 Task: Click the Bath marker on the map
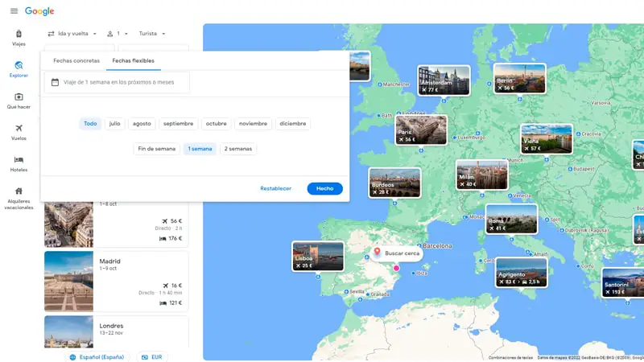(378, 115)
